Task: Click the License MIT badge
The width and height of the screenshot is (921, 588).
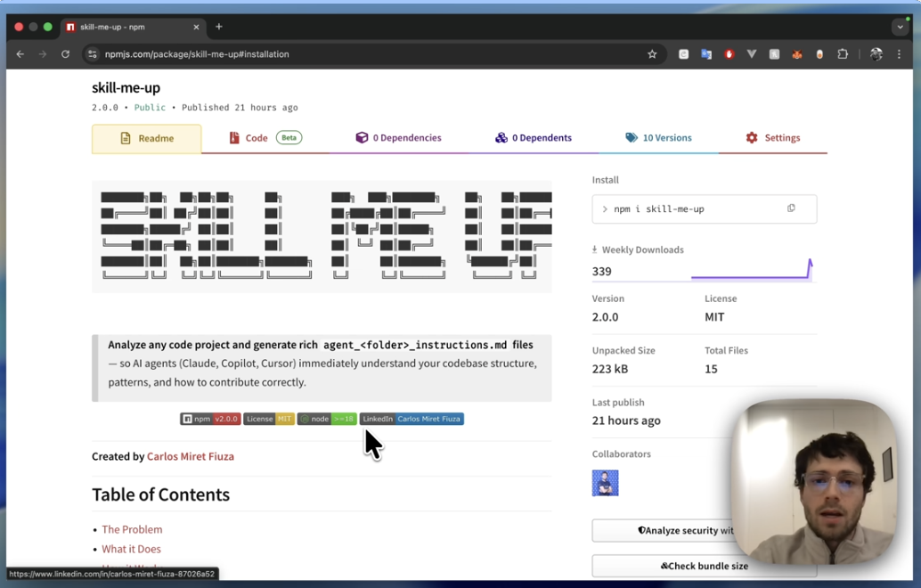Action: coord(269,419)
